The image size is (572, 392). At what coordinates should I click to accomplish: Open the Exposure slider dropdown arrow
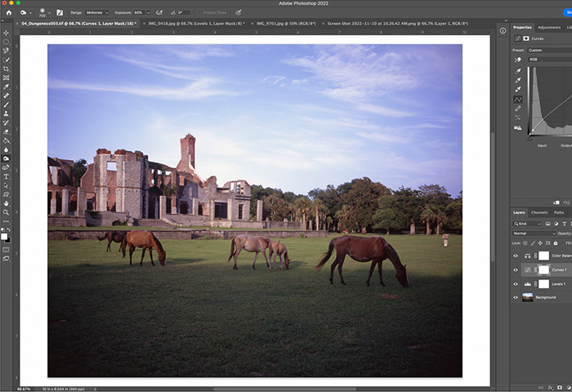(149, 13)
